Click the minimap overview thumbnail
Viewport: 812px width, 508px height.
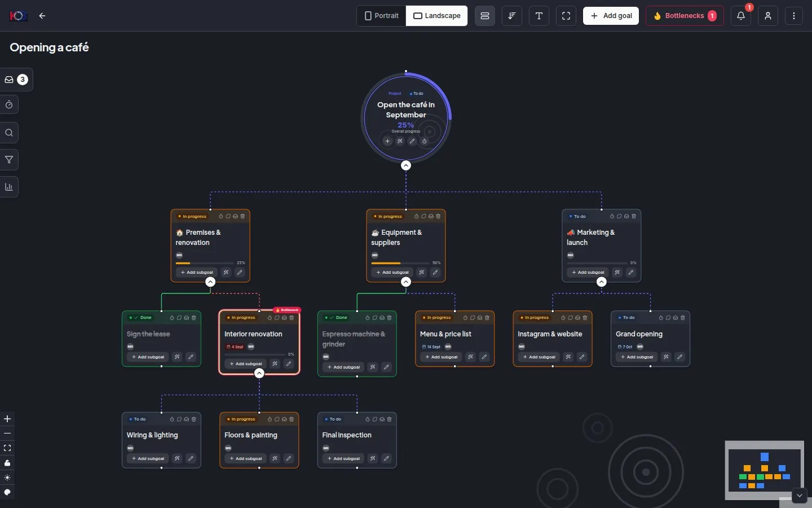pos(764,470)
